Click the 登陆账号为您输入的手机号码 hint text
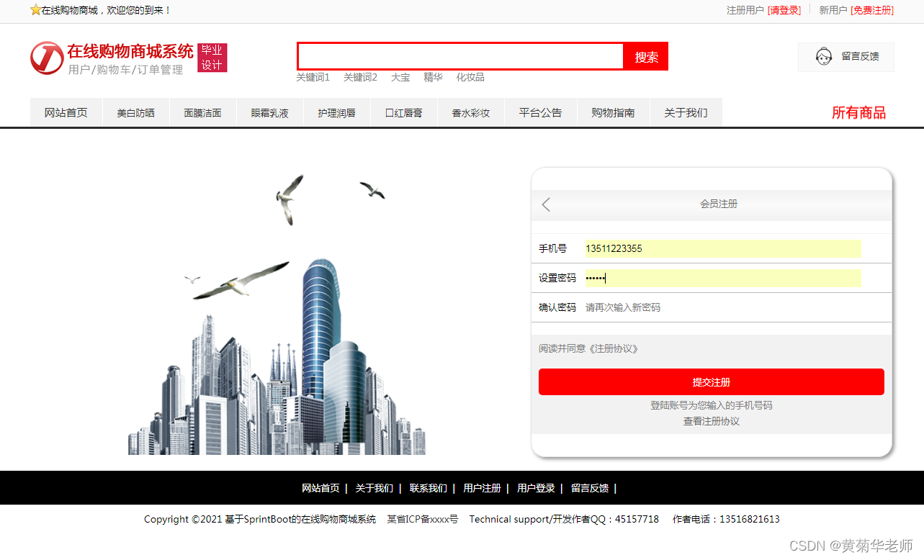Screen dimensions: 924x560 [x=712, y=405]
